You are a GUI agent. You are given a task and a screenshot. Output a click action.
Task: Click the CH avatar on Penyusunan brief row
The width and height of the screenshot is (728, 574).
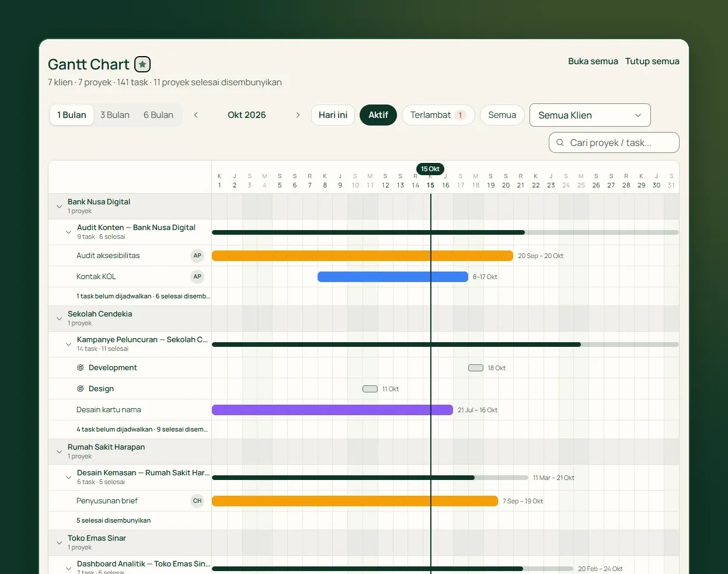point(197,500)
